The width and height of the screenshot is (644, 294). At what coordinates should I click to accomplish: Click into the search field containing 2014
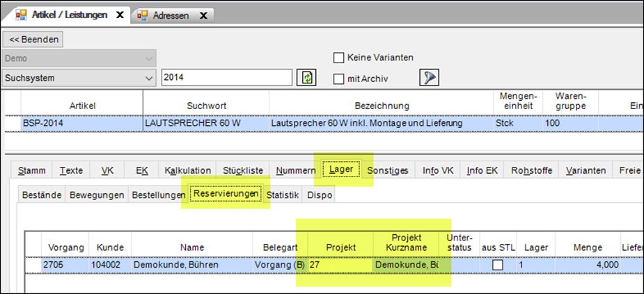click(x=226, y=77)
